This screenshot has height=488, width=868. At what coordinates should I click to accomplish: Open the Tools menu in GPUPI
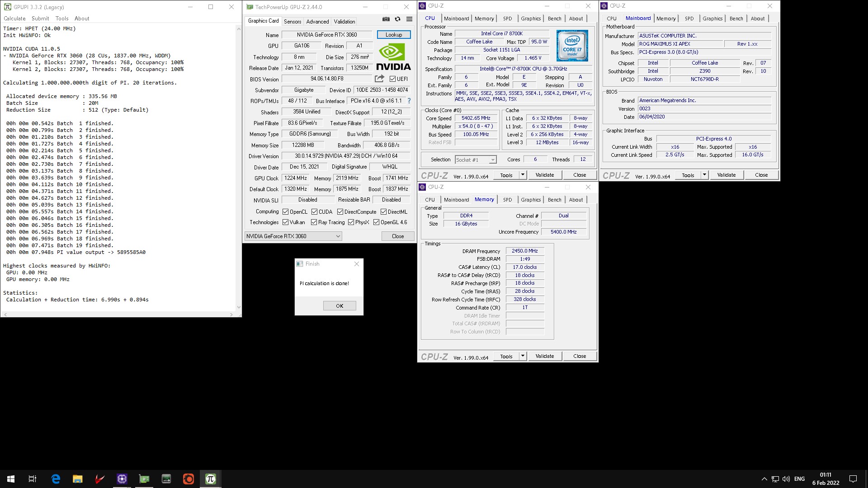coord(62,19)
